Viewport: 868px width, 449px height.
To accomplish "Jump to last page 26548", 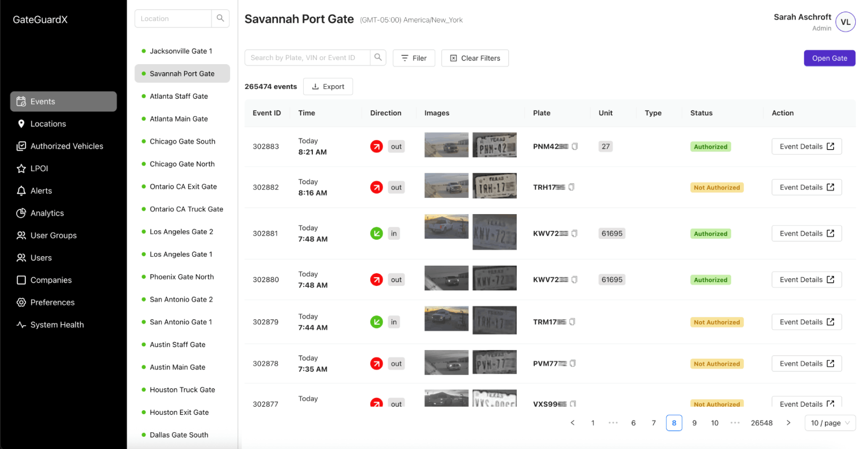I will [761, 423].
